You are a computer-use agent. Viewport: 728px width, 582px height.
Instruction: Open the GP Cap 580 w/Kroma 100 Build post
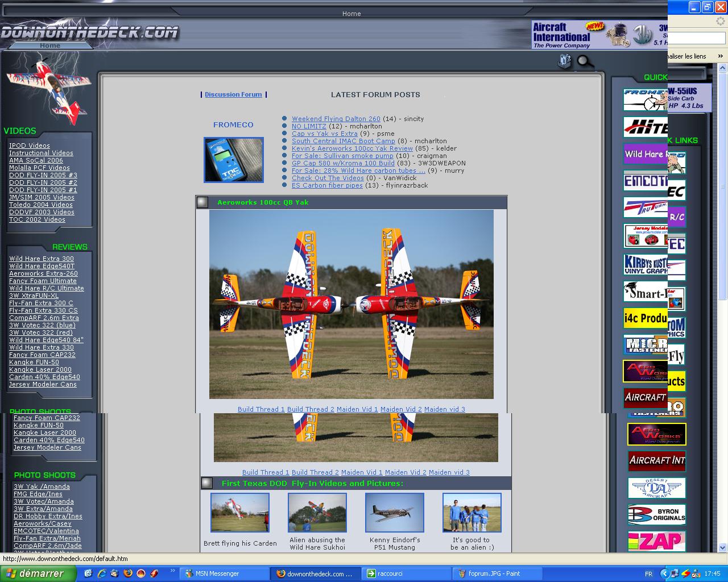point(343,163)
